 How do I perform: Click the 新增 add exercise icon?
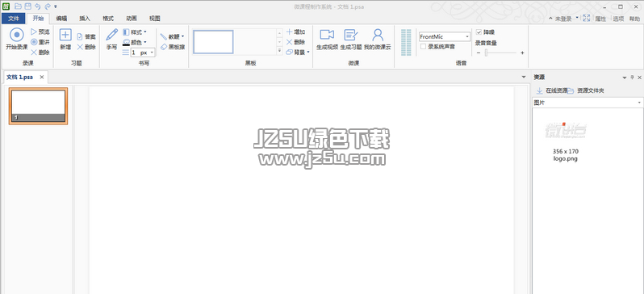[x=65, y=35]
